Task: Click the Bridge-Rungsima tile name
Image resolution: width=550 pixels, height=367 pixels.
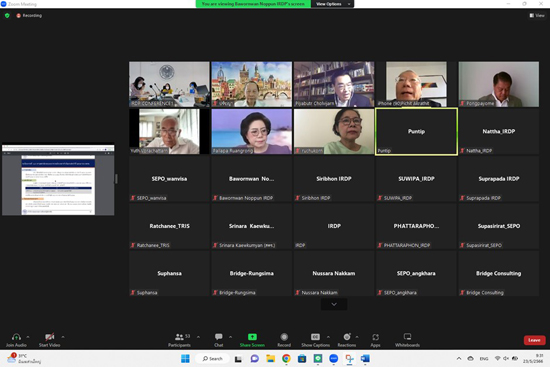Action: pyautogui.click(x=251, y=273)
